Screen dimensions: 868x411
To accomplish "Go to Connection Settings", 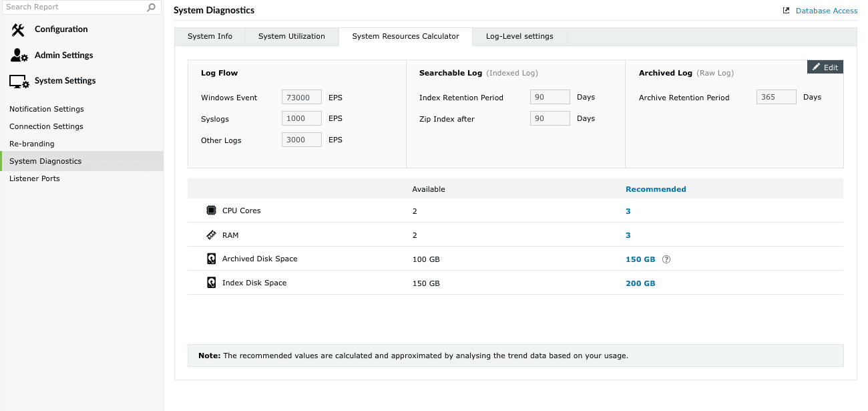I will tap(46, 126).
